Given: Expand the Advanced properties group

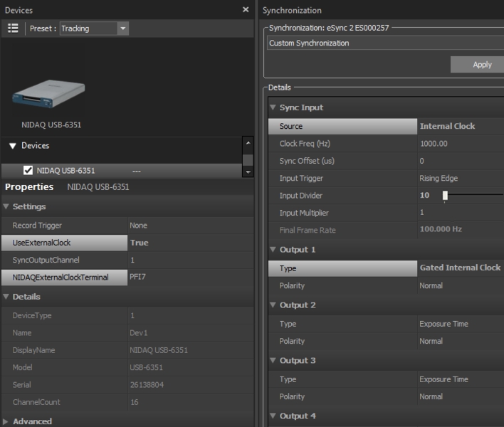Looking at the screenshot, I should click(6, 421).
